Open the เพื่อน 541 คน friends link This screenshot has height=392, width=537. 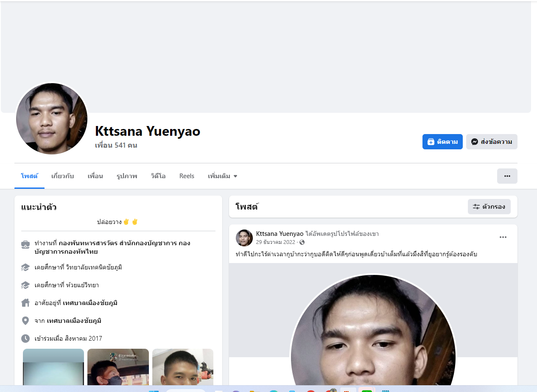(116, 145)
